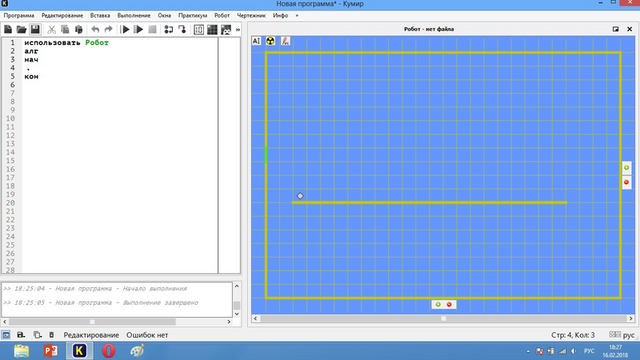Select the temperature tool in Robot panel
The width and height of the screenshot is (640, 360).
285,41
